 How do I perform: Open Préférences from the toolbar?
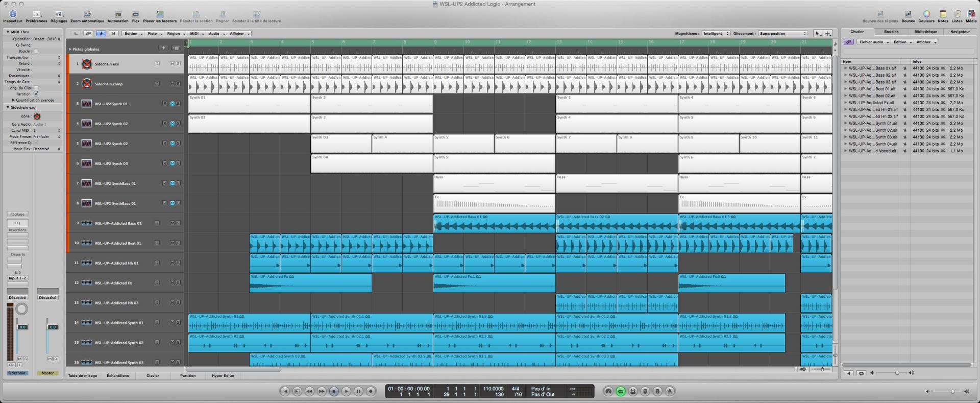37,14
